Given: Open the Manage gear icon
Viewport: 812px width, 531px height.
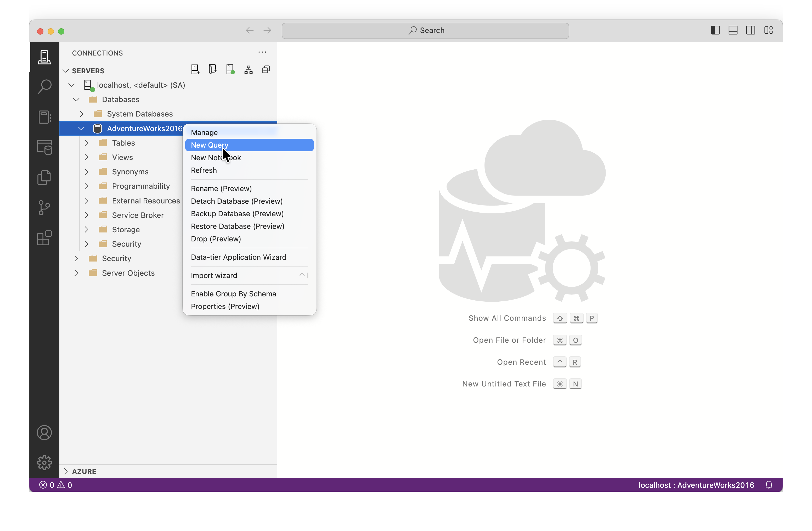Looking at the screenshot, I should [x=44, y=463].
